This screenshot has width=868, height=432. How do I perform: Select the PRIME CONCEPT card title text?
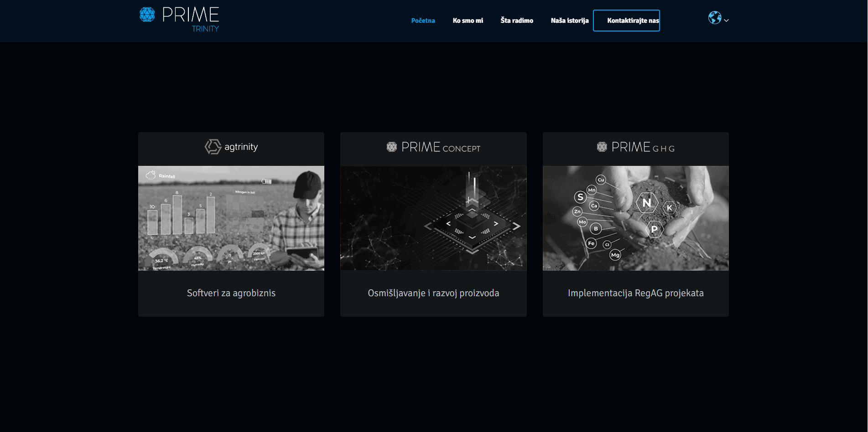click(x=441, y=147)
